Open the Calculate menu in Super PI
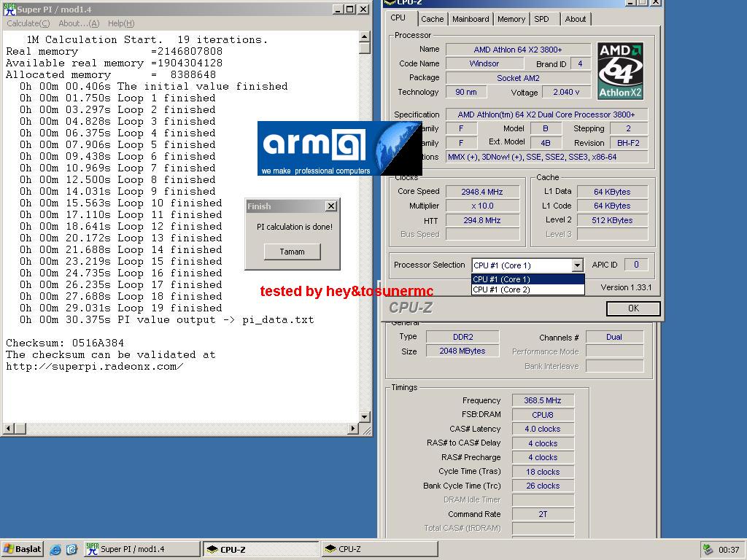 point(28,23)
